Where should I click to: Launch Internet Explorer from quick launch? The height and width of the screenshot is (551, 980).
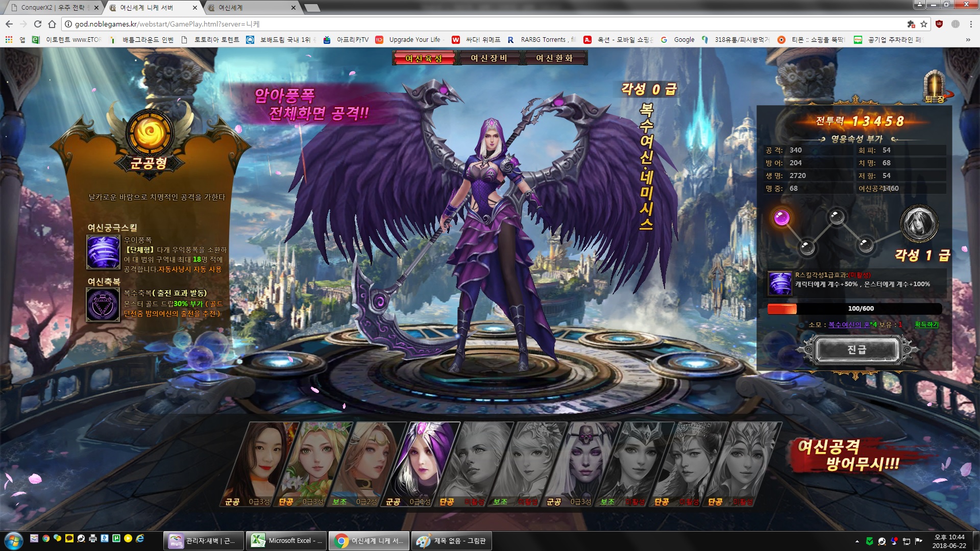pyautogui.click(x=140, y=538)
